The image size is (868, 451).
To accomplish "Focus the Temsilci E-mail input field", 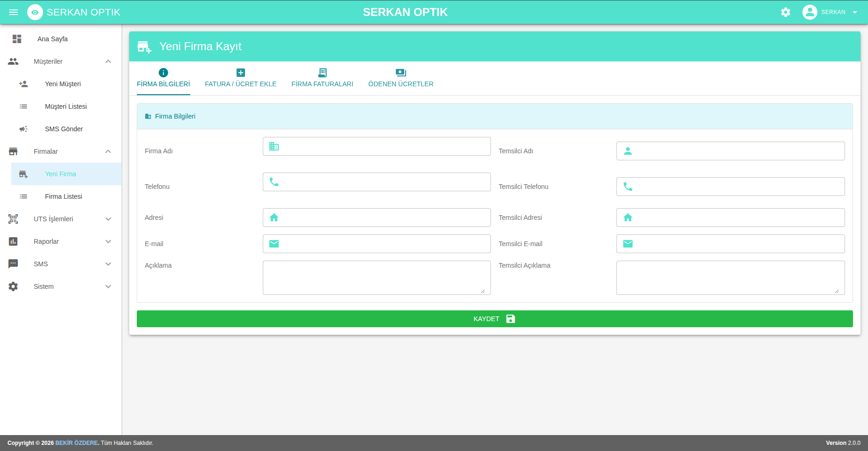I will point(731,244).
